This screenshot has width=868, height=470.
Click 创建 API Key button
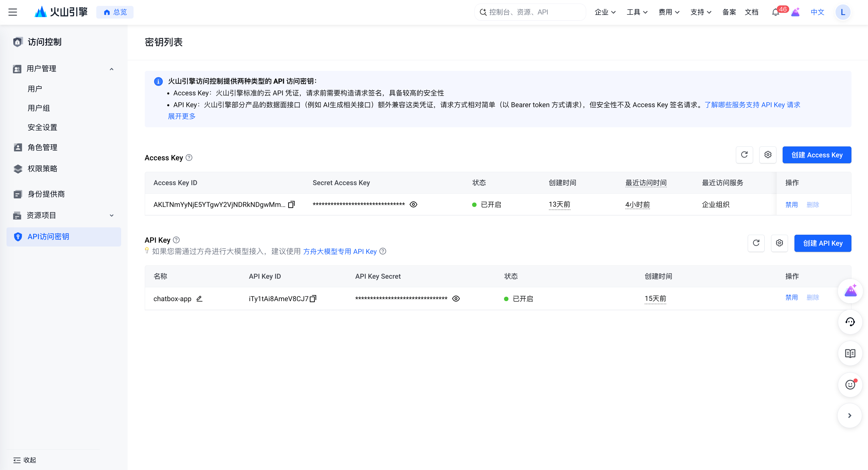click(823, 243)
